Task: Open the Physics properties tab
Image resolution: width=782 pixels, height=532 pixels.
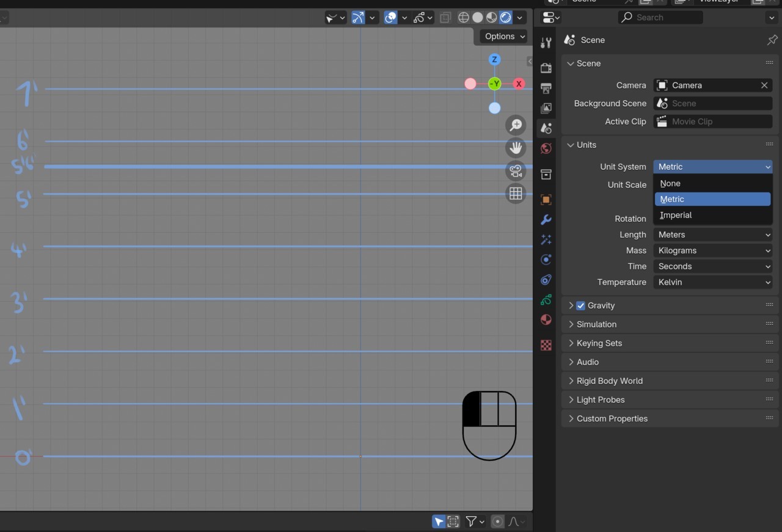Action: (546, 260)
